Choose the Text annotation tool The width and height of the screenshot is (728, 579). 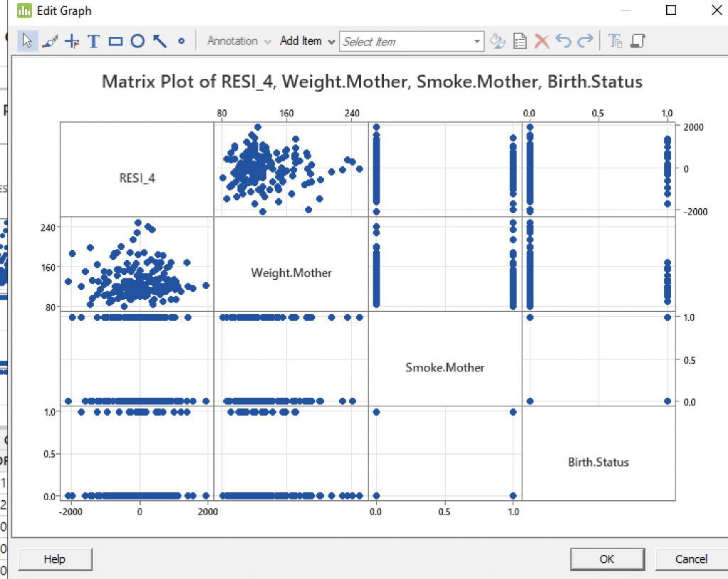pos(92,40)
